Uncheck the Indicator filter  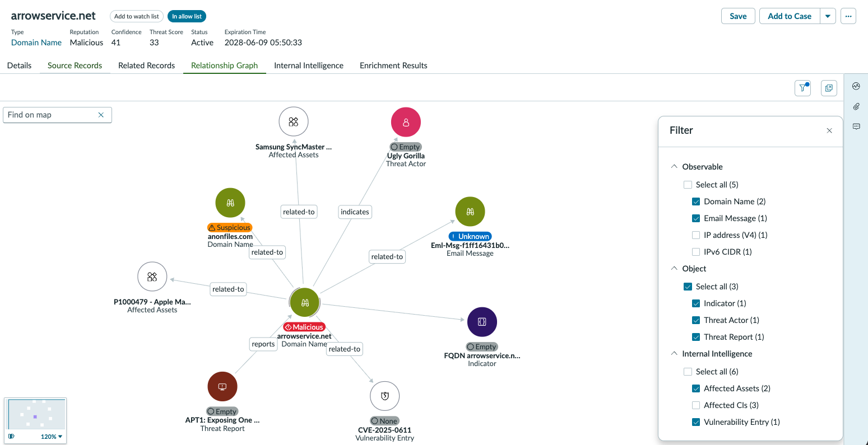click(696, 303)
